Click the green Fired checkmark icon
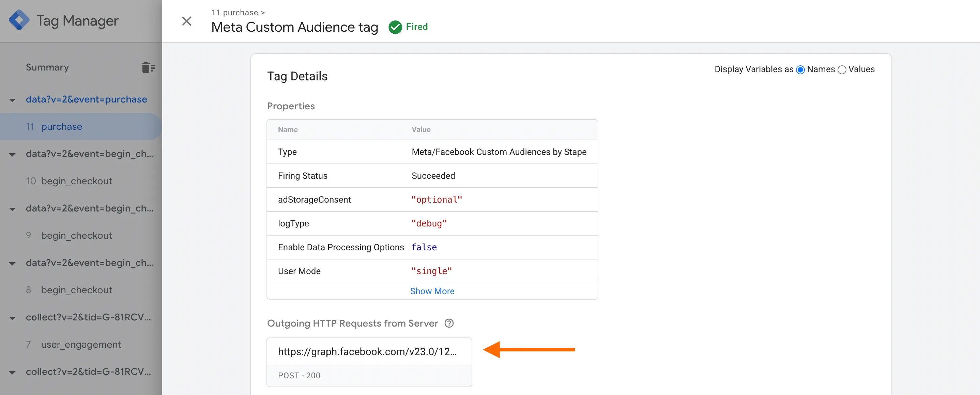 pyautogui.click(x=395, y=27)
